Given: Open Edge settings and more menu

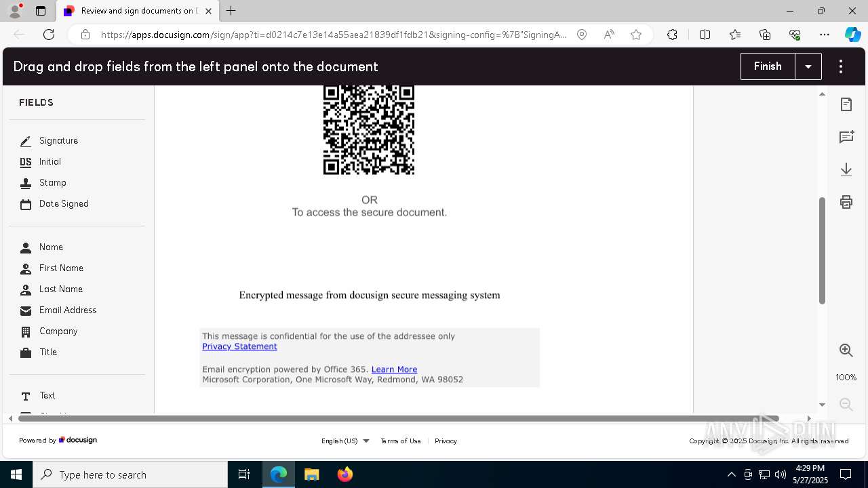Looking at the screenshot, I should 825,35.
